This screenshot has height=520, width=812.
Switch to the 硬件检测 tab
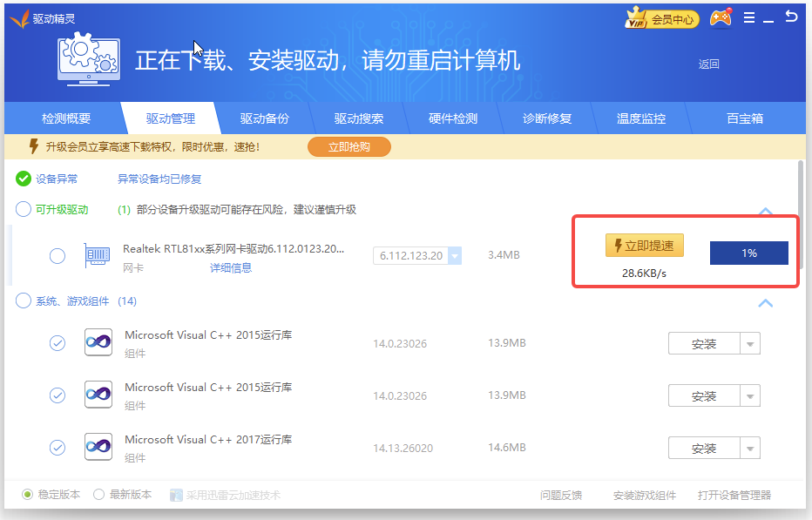[x=453, y=118]
